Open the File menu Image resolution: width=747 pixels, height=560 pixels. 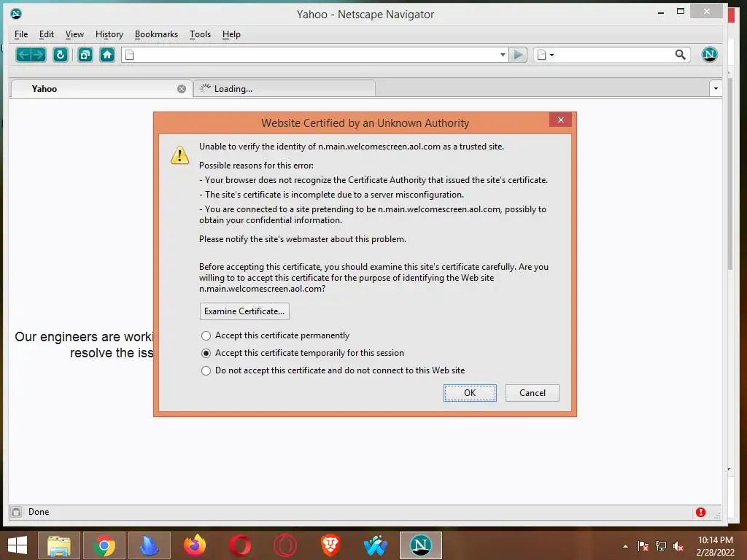coord(21,34)
